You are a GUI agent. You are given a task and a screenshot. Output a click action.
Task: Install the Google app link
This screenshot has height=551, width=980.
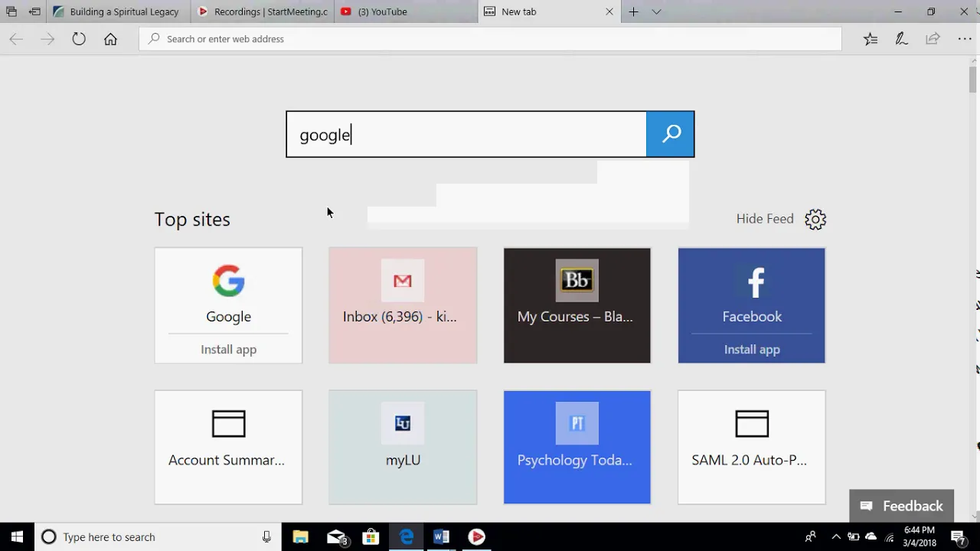228,349
